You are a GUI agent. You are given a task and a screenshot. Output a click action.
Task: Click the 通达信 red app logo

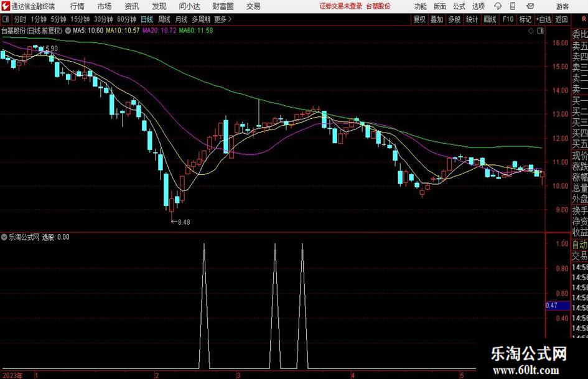[x=5, y=6]
